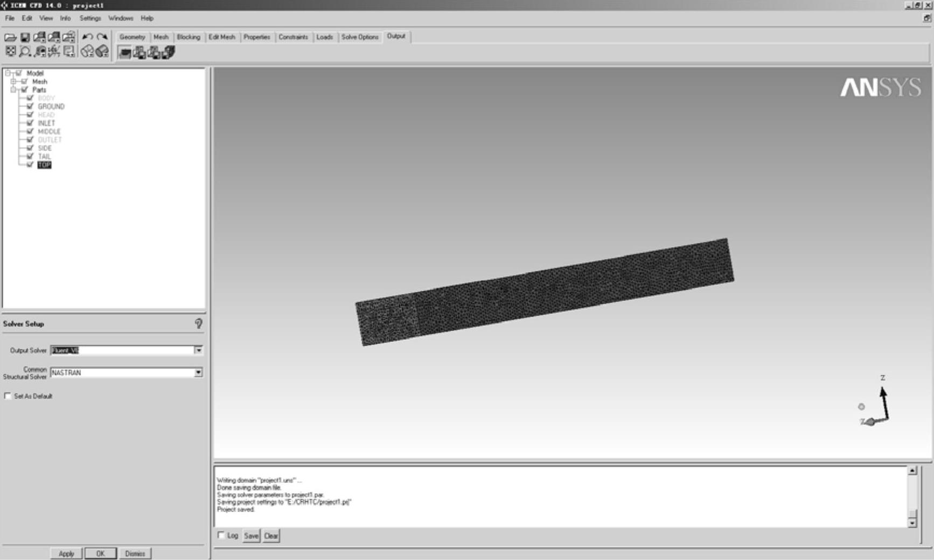Click the Refresh Image icon
934x560 pixels.
click(69, 52)
